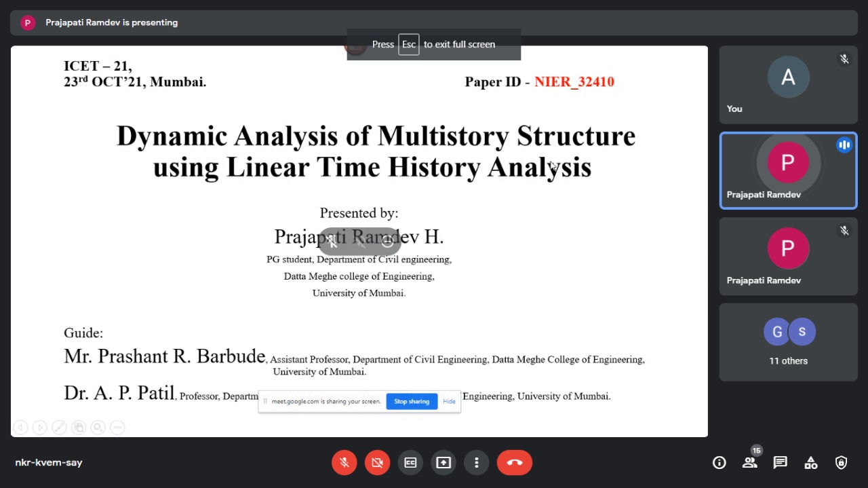Hide the screen sharing notification bar

pyautogui.click(x=449, y=401)
